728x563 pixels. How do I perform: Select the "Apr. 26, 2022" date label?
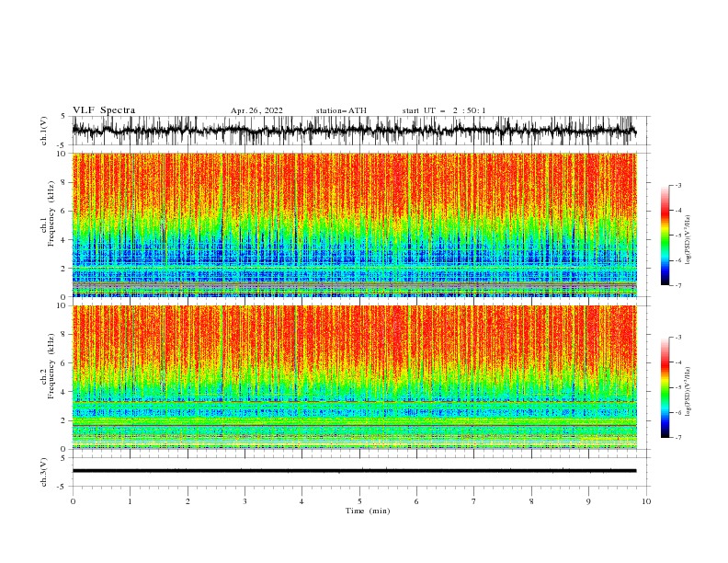click(256, 110)
